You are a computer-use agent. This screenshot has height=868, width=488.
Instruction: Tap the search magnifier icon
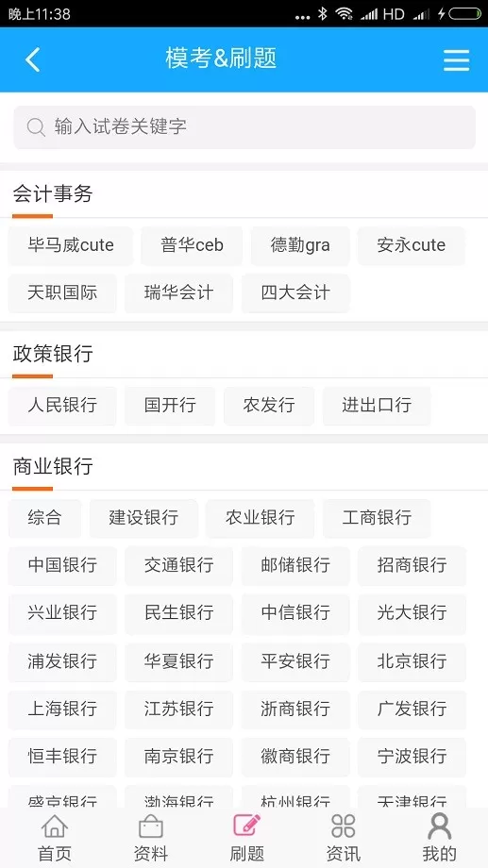pyautogui.click(x=36, y=127)
